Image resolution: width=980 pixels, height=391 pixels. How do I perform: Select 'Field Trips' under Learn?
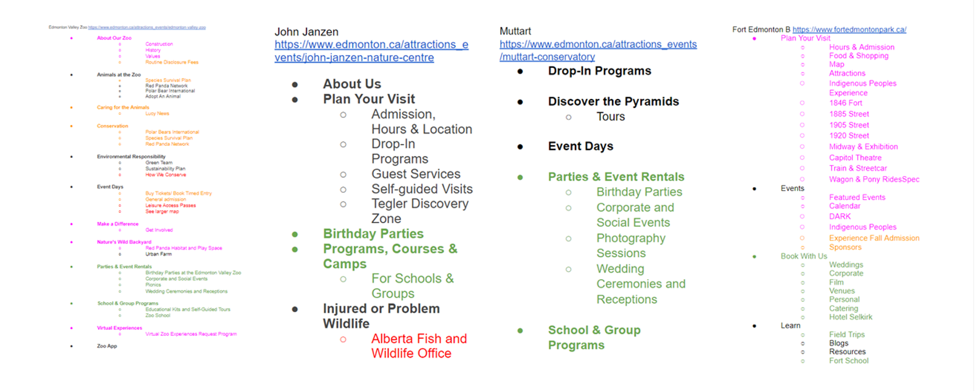click(847, 335)
